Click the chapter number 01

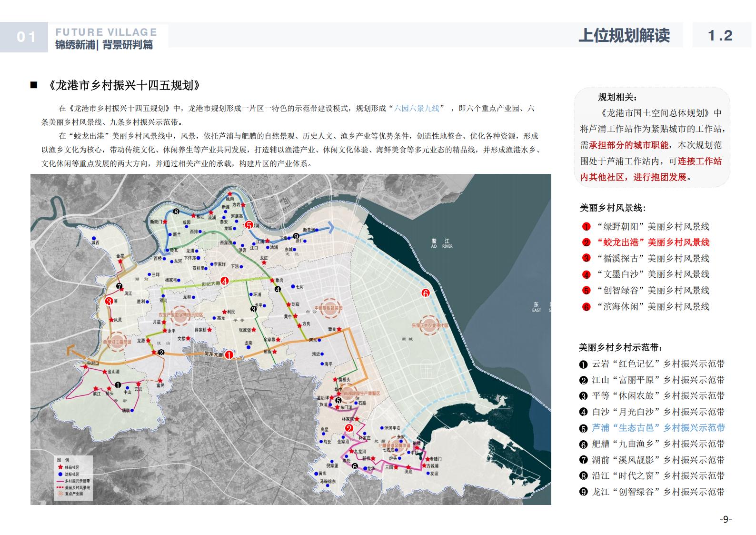(26, 37)
